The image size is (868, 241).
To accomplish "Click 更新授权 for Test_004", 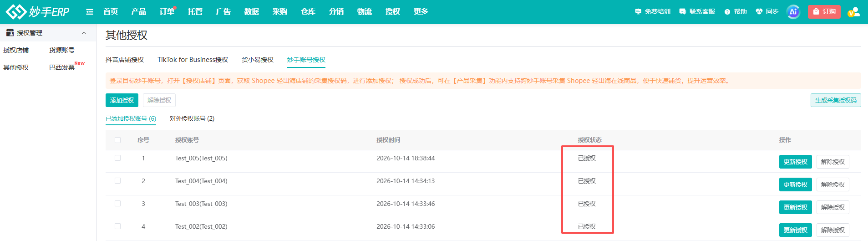I will (796, 185).
